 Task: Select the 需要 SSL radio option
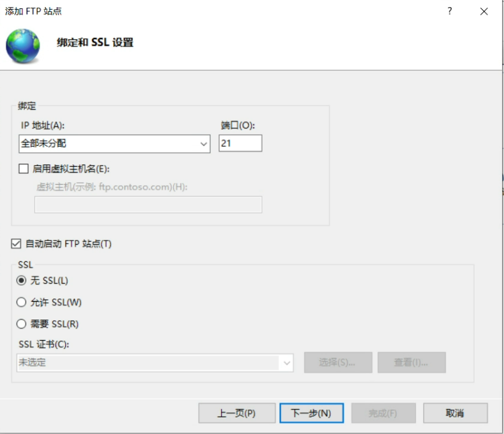click(22, 323)
